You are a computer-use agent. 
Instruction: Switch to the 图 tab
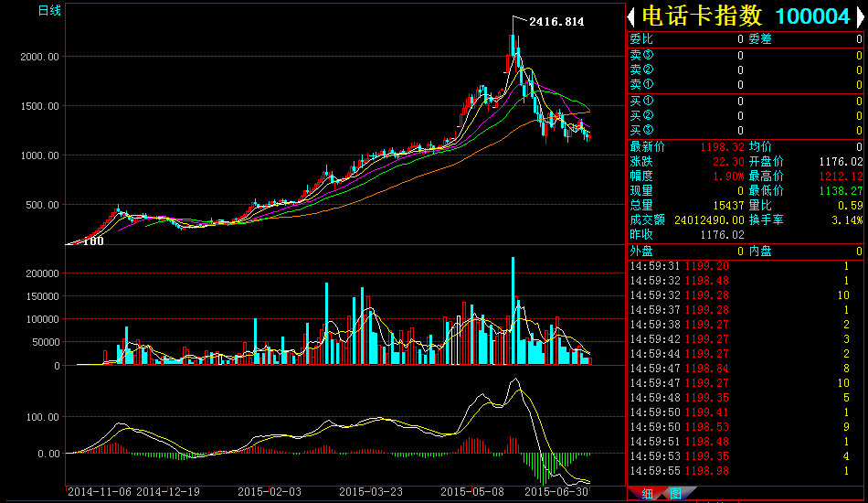(676, 494)
